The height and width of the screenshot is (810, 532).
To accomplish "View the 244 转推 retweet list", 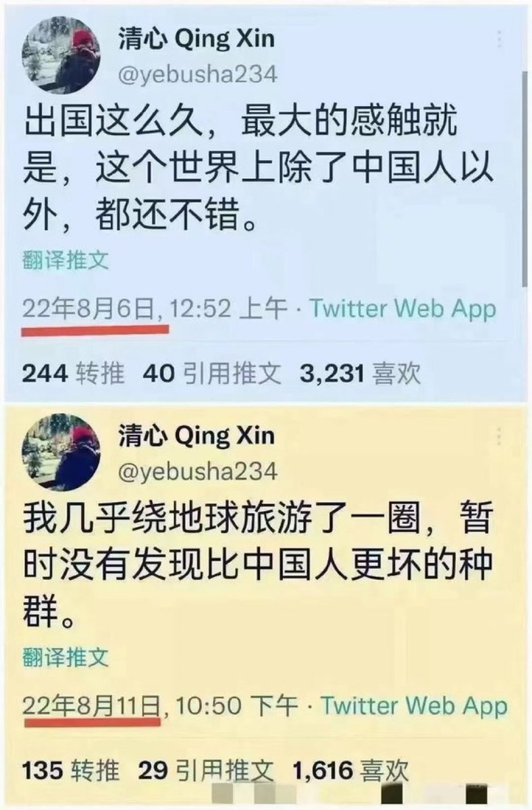I will tap(74, 373).
